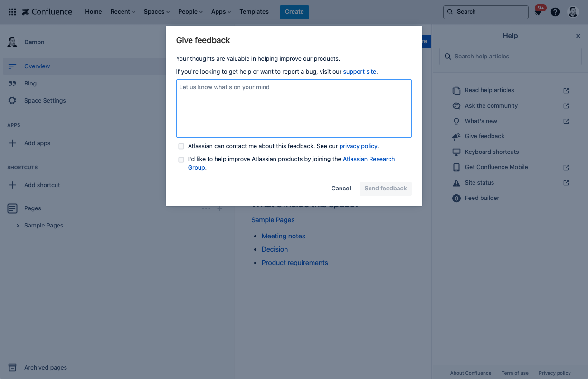This screenshot has width=588, height=379.
Task: Open the Meeting notes page link
Action: pyautogui.click(x=284, y=236)
